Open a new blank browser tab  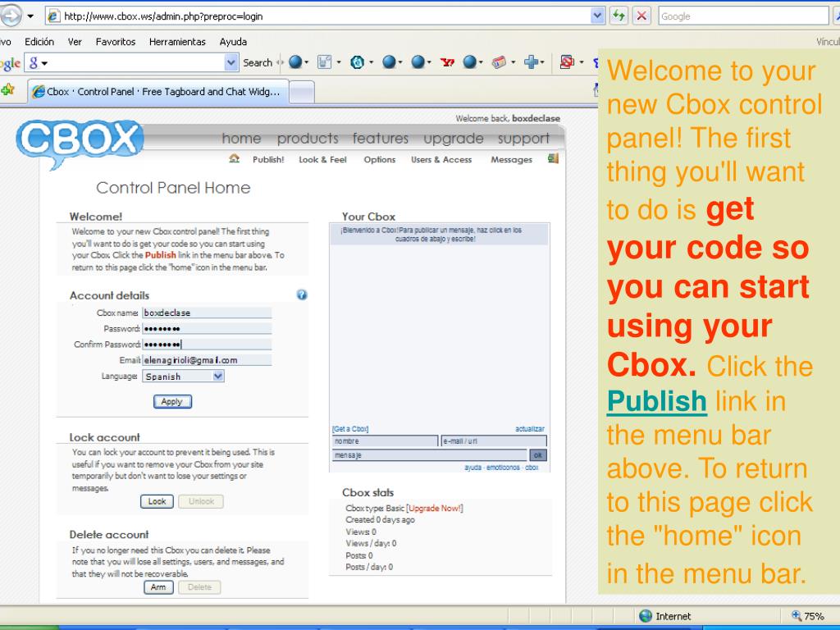pos(302,92)
